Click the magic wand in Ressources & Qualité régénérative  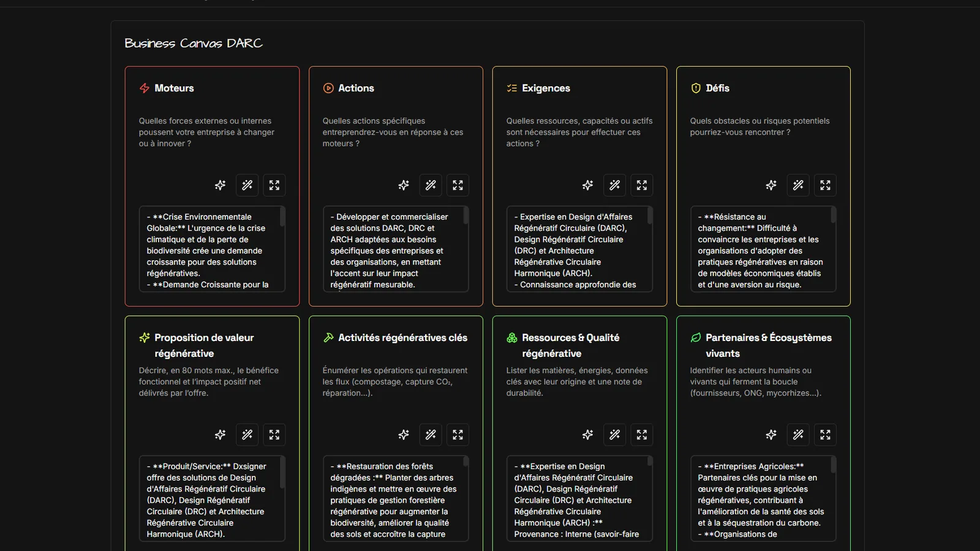[615, 435]
